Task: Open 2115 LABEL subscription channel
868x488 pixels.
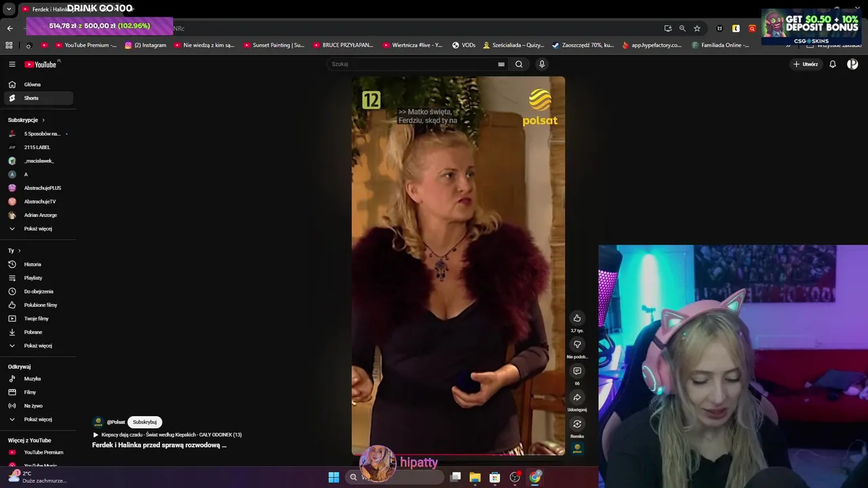Action: (x=38, y=147)
